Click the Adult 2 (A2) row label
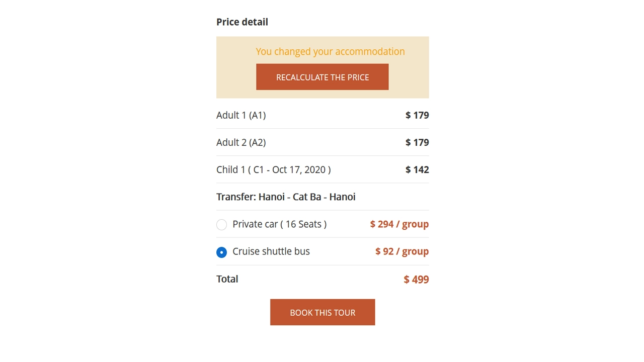 (241, 142)
